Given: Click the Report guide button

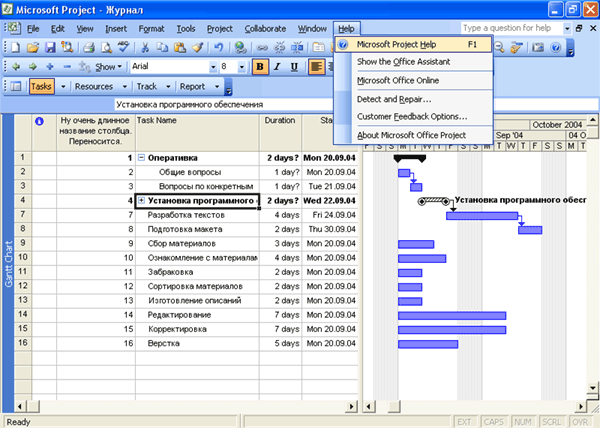Looking at the screenshot, I should pos(192,86).
